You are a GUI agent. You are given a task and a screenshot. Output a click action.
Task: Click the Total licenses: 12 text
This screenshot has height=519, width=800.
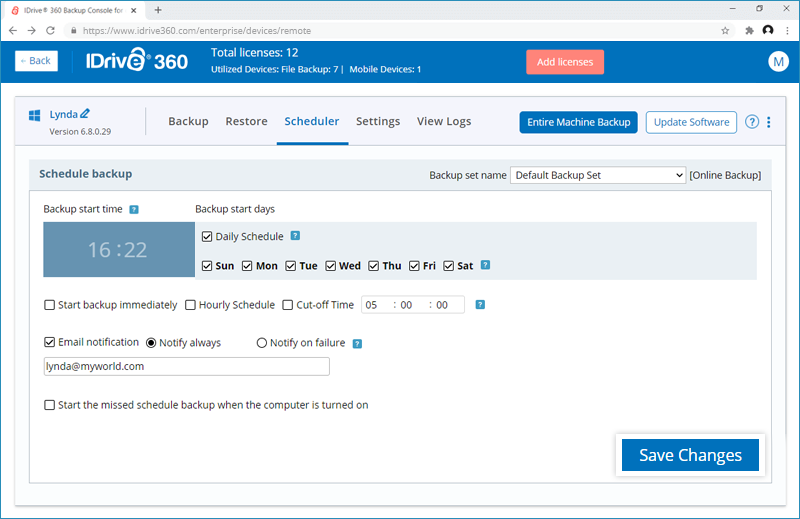pyautogui.click(x=255, y=53)
